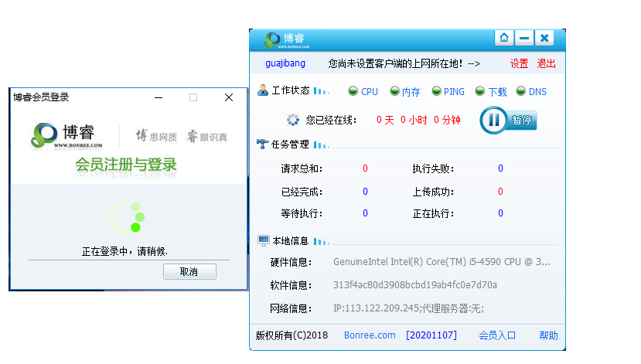Click the 本地信息 monitor icon
This screenshot has width=641, height=364.
point(263,240)
